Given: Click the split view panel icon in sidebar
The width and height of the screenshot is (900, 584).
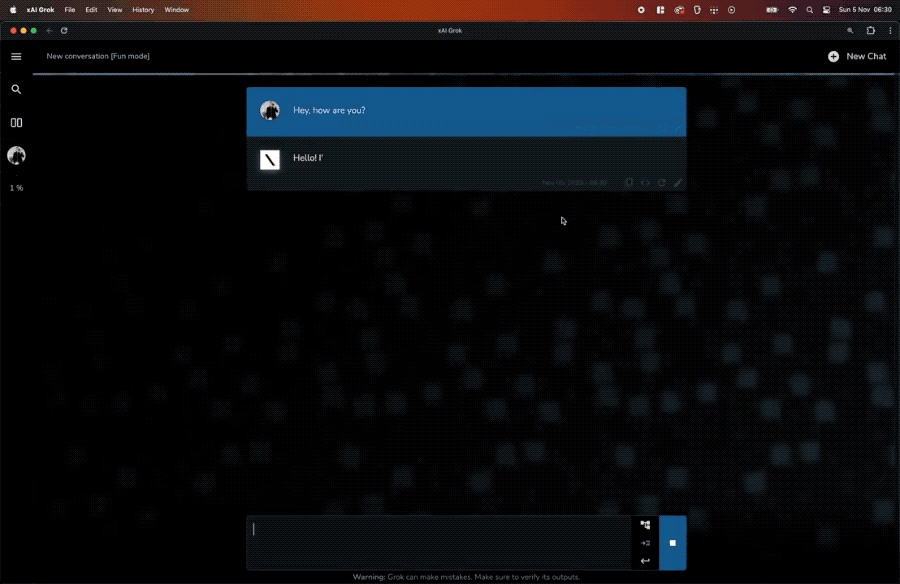Looking at the screenshot, I should (16, 122).
